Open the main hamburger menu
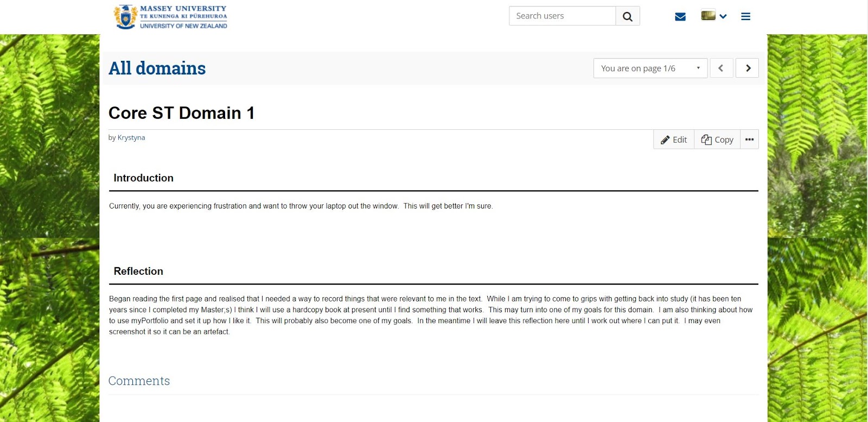 pyautogui.click(x=746, y=17)
